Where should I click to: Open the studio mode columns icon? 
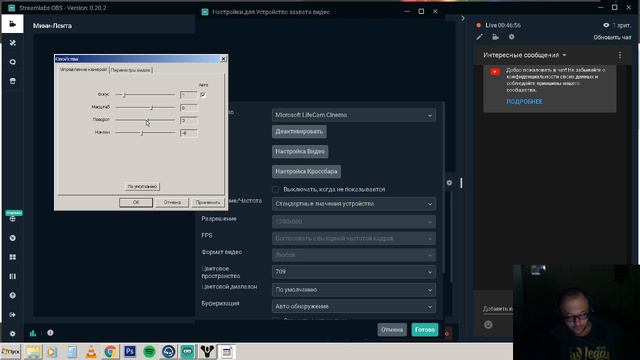13,276
